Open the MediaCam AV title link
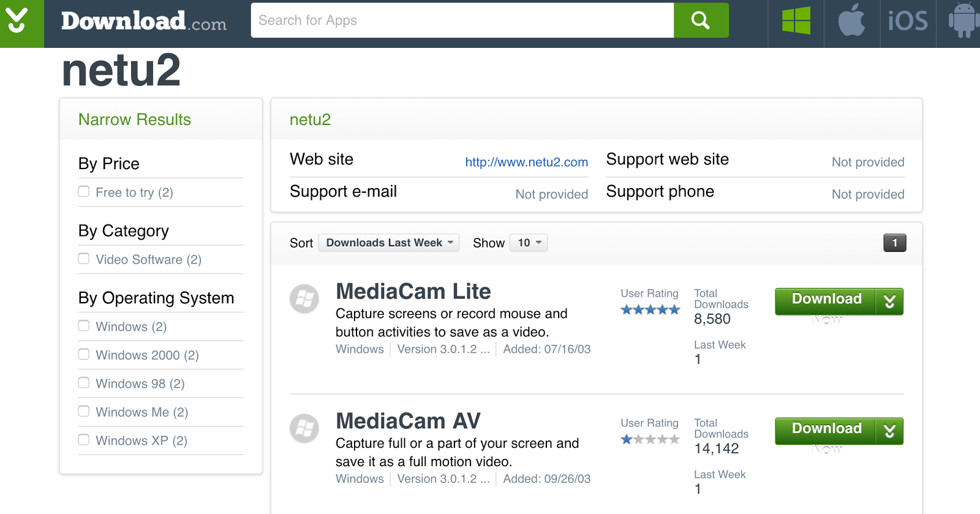980x514 pixels. 408,421
